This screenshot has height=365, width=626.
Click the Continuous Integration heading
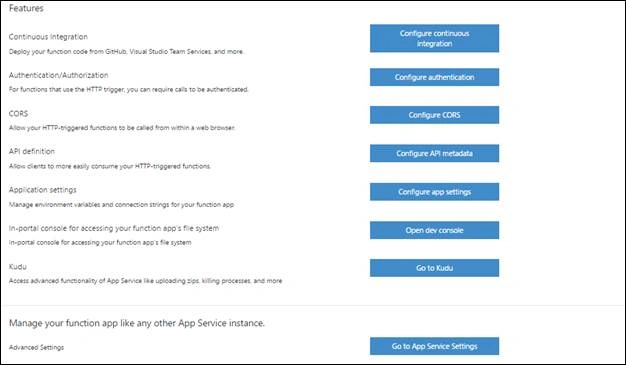tap(48, 37)
